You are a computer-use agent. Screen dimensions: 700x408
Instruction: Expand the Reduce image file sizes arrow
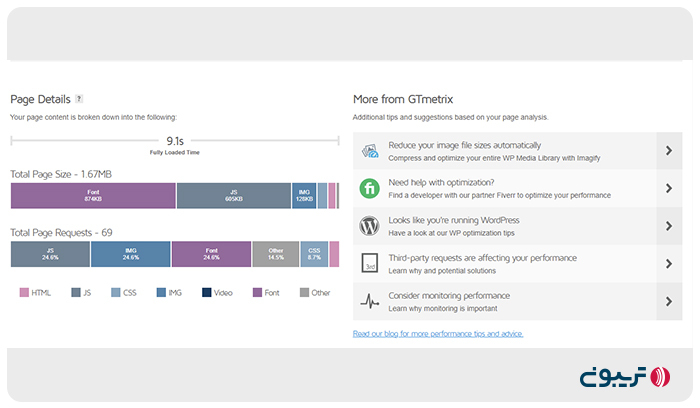668,151
